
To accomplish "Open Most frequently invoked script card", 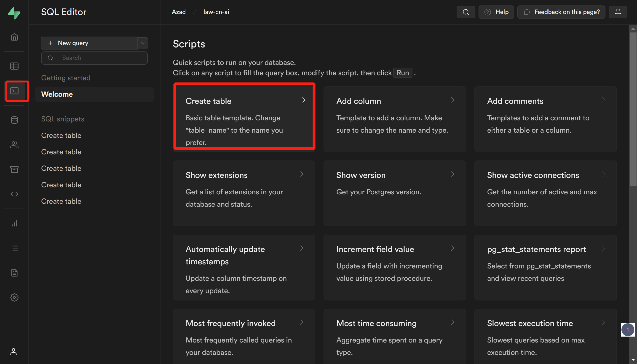I will (x=244, y=336).
